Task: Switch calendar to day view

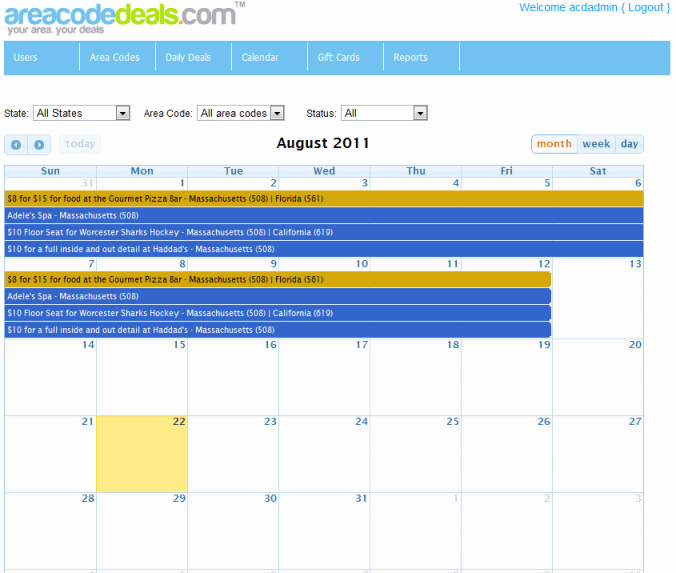Action: [629, 144]
